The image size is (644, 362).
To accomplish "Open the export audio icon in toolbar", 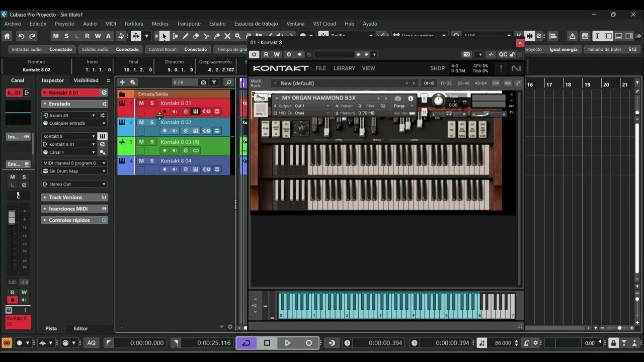I will point(572,36).
